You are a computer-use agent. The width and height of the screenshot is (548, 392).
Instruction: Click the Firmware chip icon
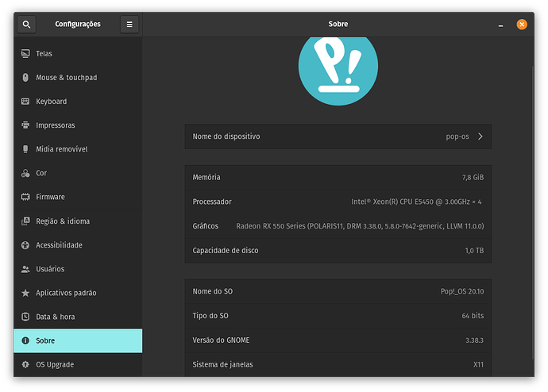(25, 197)
